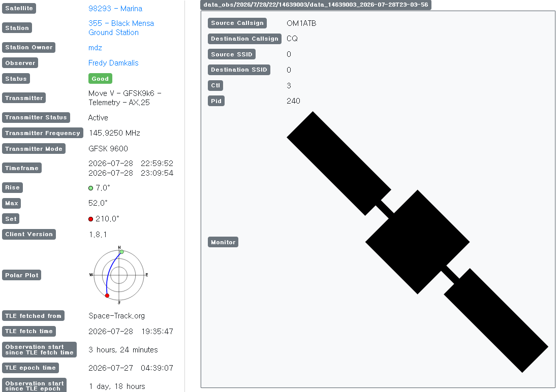Open the 355 - Black Mensa Ground Station link
Image resolution: width=559 pixels, height=392 pixels.
(x=121, y=28)
